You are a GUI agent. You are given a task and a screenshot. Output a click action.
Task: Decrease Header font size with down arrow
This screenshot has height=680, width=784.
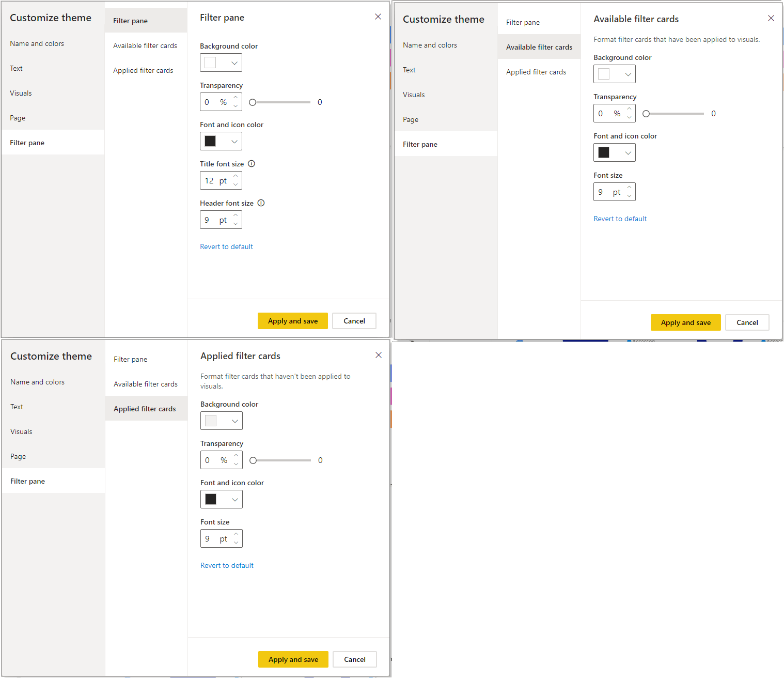(236, 224)
